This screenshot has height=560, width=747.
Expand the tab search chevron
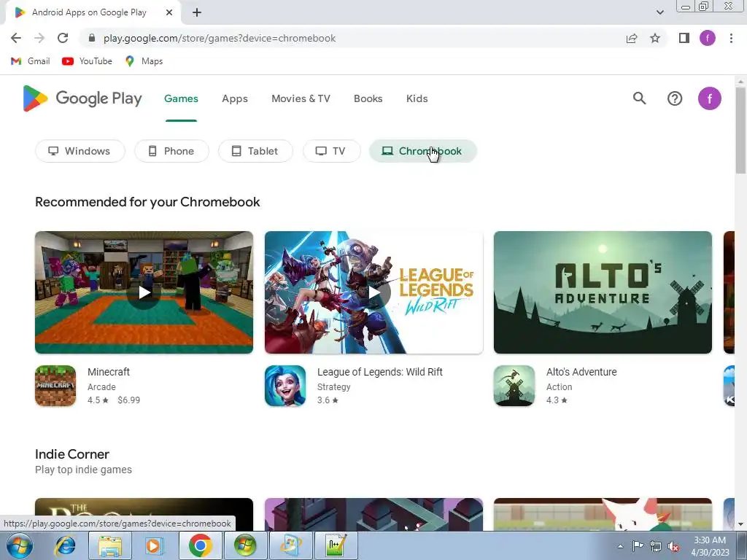(659, 12)
